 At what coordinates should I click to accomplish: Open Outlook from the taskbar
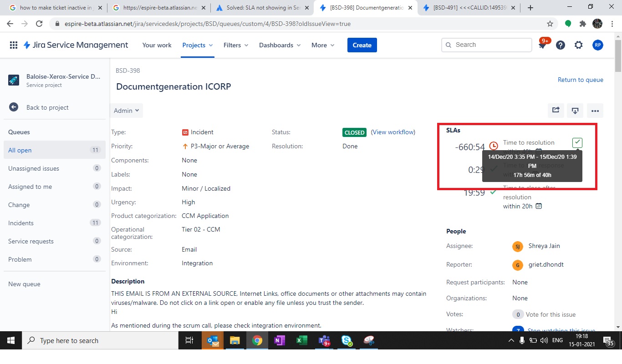(213, 340)
